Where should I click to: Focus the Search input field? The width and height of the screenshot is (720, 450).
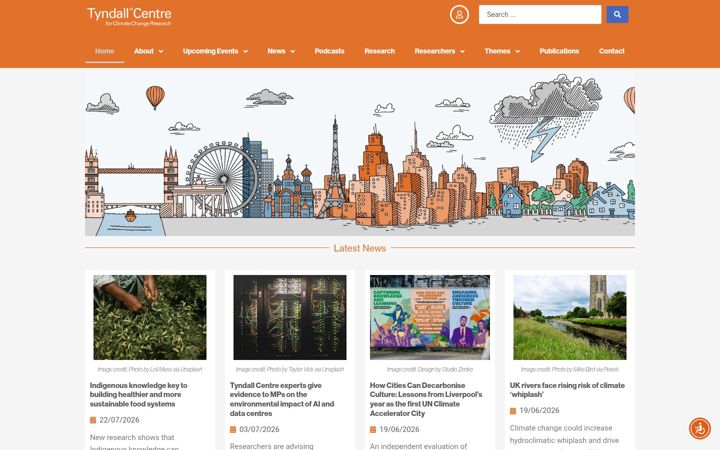click(x=540, y=15)
